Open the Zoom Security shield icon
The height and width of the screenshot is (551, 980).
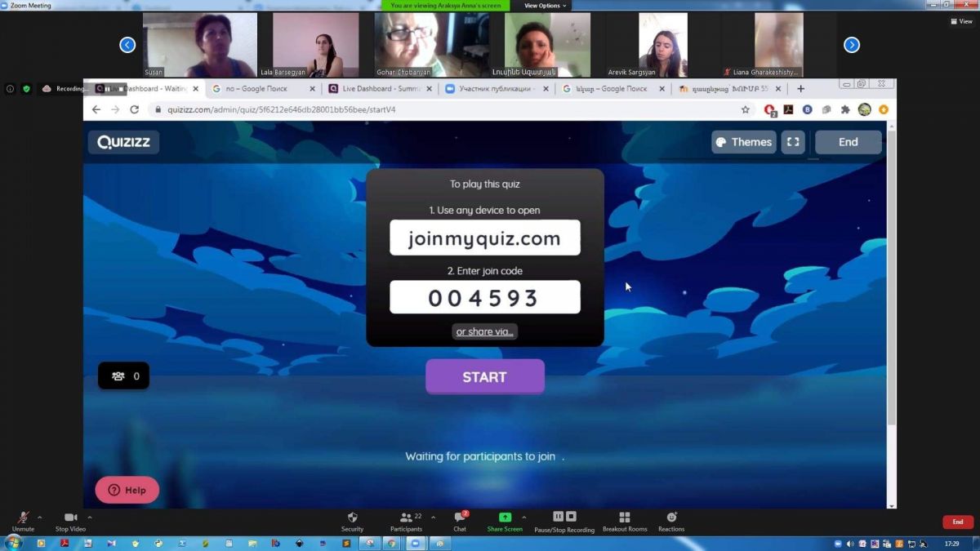(352, 518)
